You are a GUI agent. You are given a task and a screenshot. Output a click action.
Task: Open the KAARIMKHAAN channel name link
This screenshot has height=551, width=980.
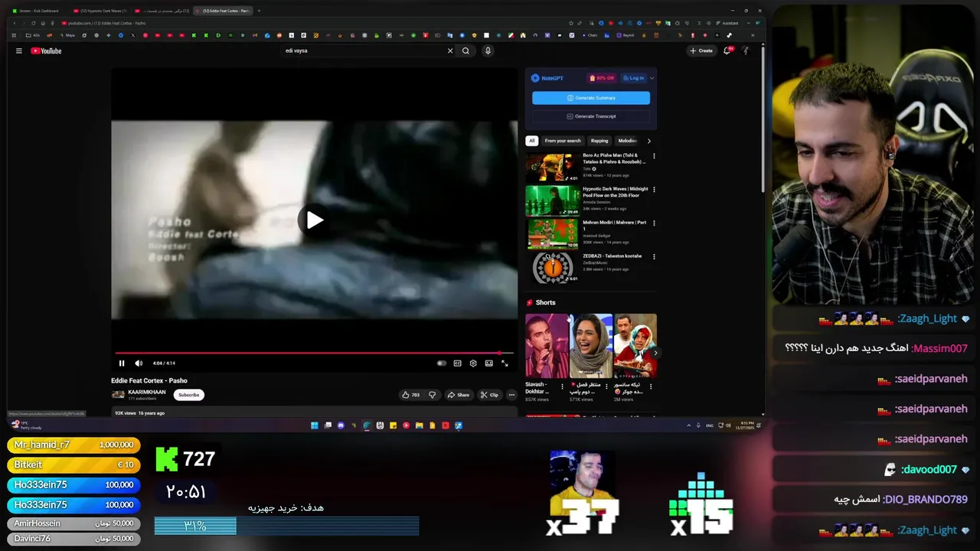click(x=147, y=392)
